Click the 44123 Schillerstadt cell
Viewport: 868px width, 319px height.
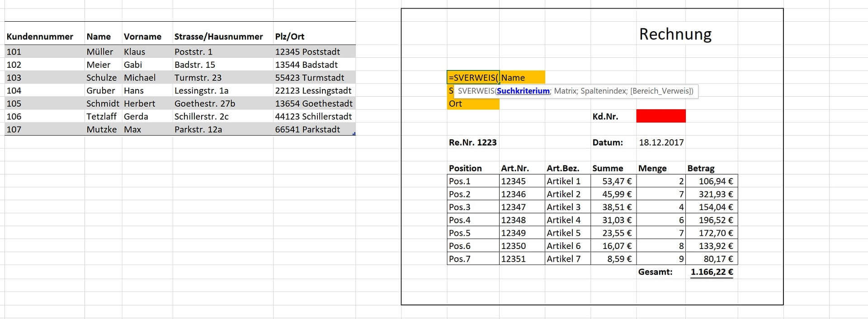click(314, 117)
